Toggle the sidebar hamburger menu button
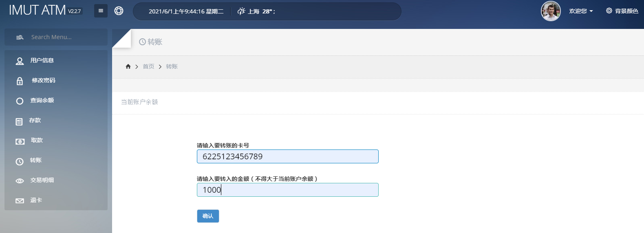The width and height of the screenshot is (644, 233). pos(101,11)
